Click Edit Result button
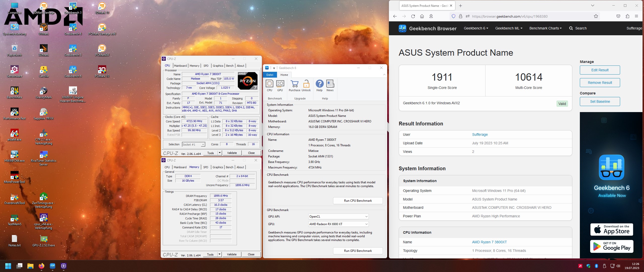The width and height of the screenshot is (644, 272). click(600, 70)
